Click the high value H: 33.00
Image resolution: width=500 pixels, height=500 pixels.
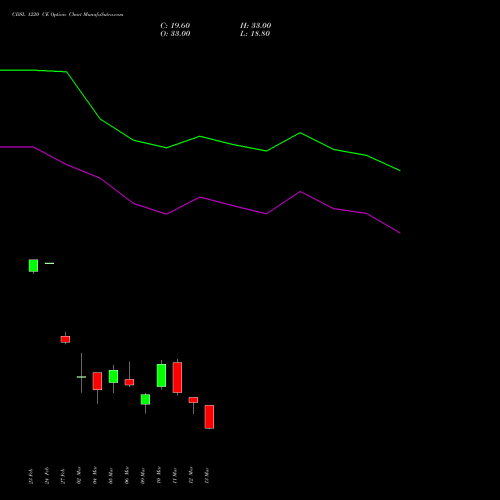click(255, 26)
